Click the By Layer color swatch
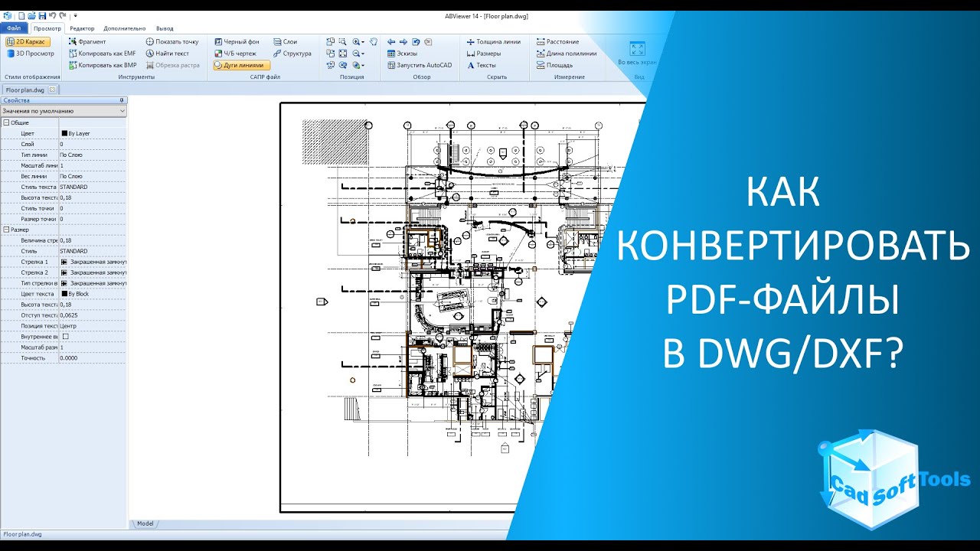Screen dimensions: 980x551 [64, 133]
